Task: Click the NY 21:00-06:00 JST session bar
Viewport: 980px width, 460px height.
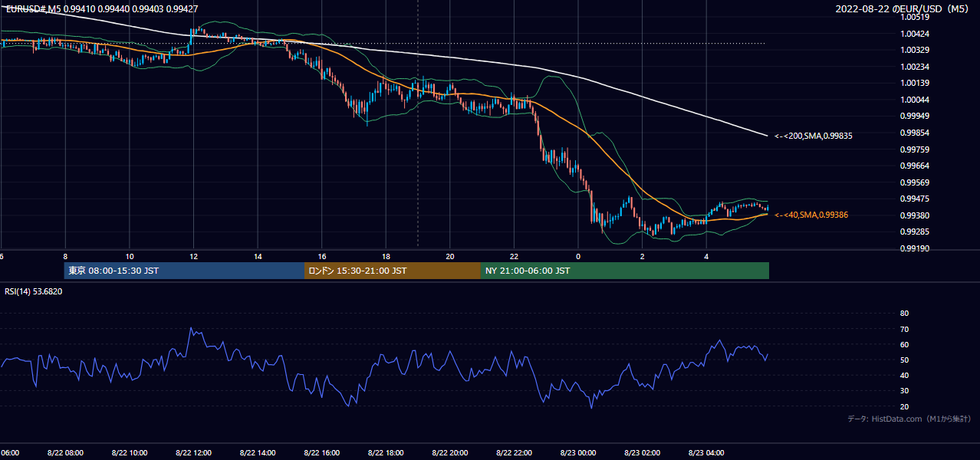Action: pyautogui.click(x=625, y=271)
